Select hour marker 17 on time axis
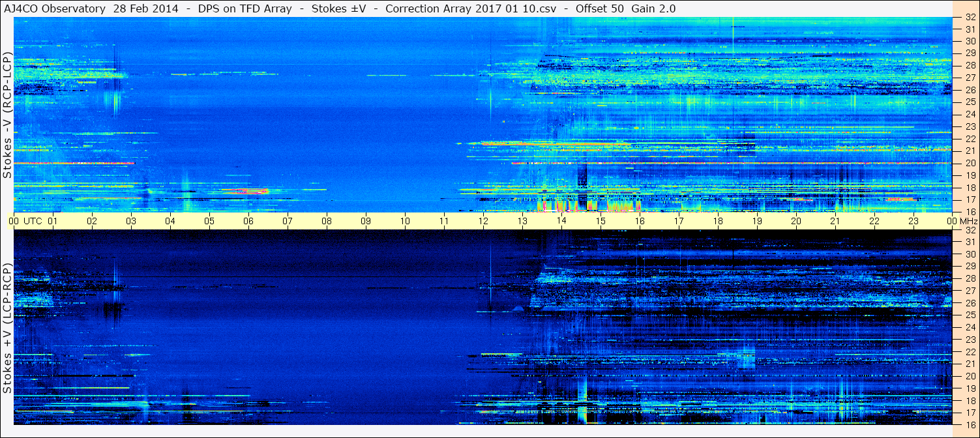 679,221
